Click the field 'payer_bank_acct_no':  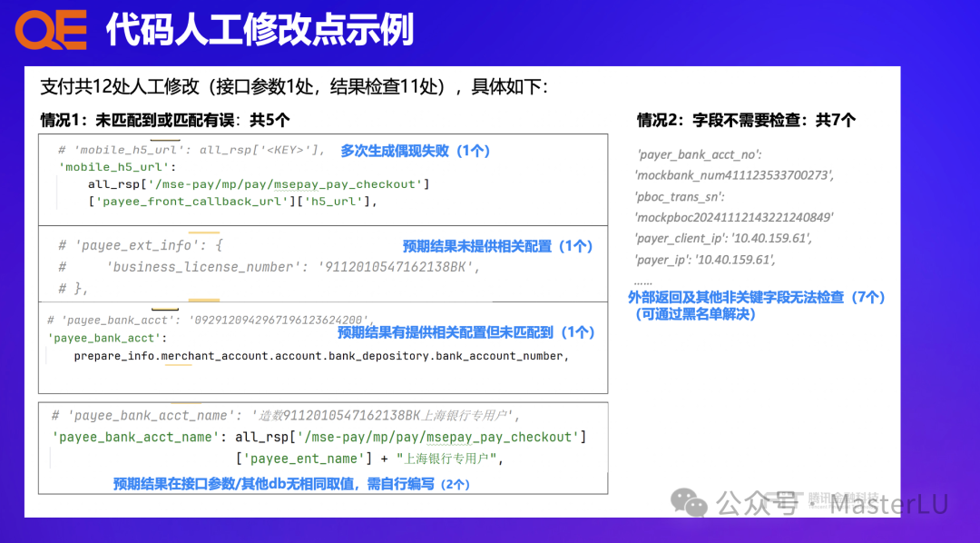pos(699,154)
